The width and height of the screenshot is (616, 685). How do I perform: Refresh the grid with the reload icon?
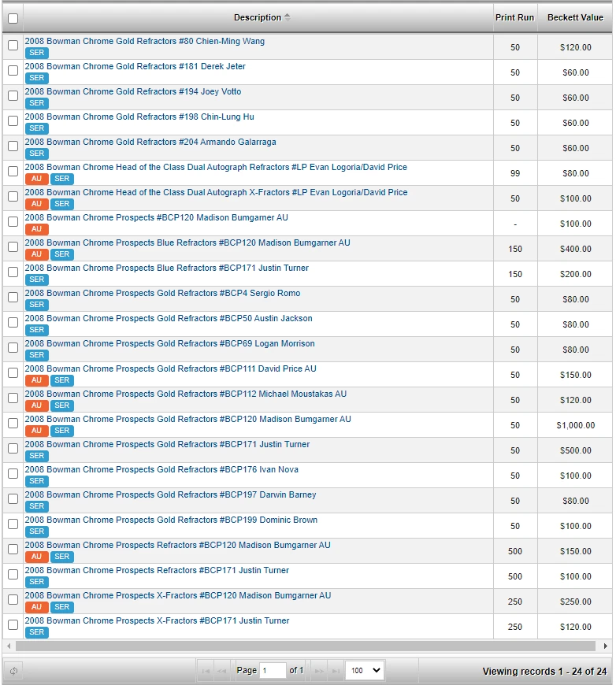point(13,671)
